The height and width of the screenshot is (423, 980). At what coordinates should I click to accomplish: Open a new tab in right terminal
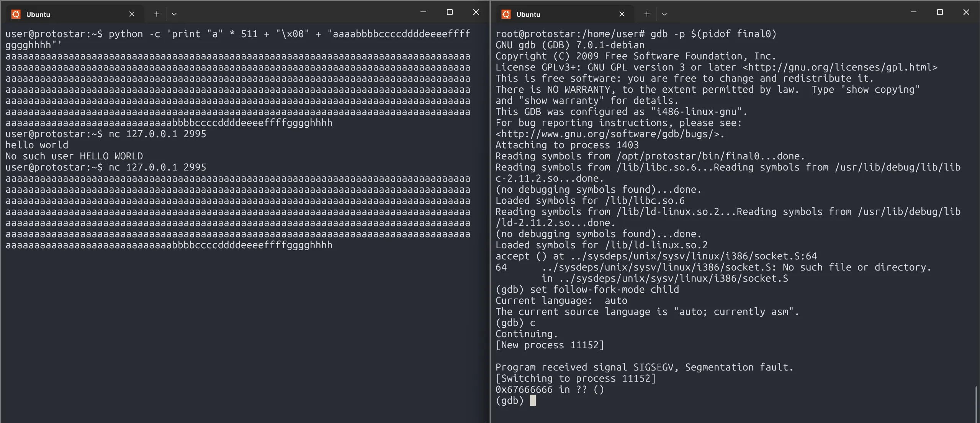pos(647,14)
